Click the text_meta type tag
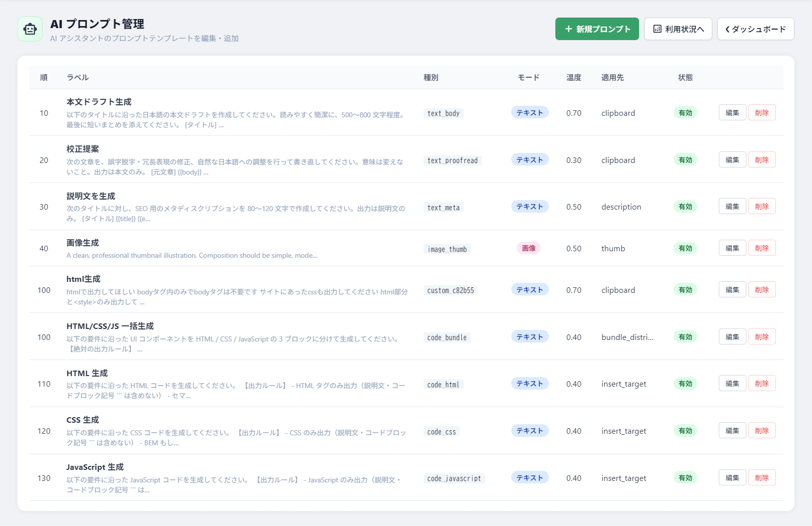Viewport: 812px width, 526px height. coord(444,208)
